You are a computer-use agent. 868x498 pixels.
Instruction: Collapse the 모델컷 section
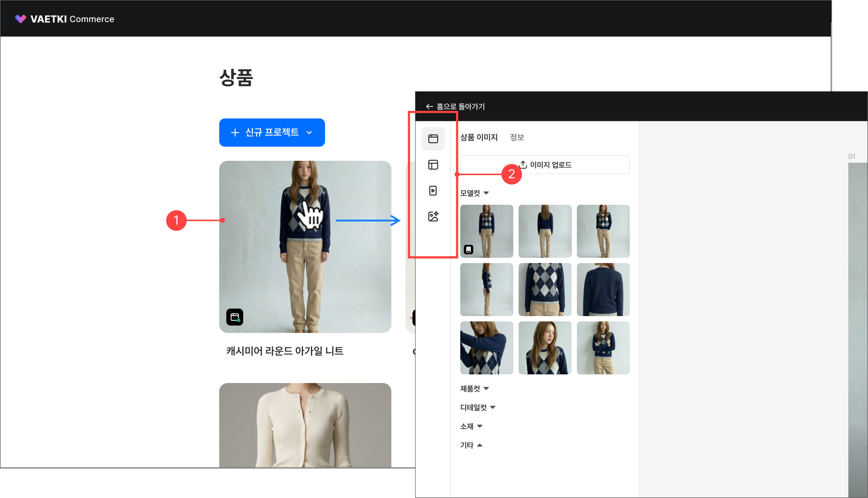pyautogui.click(x=486, y=193)
